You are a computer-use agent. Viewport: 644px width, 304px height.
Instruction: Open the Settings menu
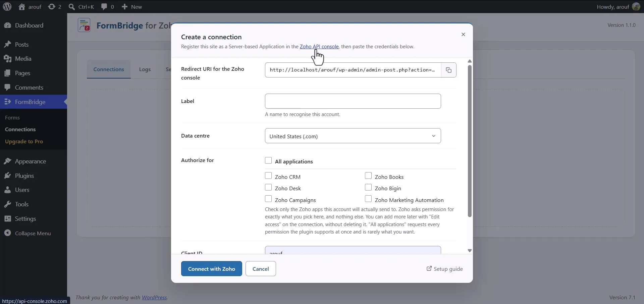pyautogui.click(x=34, y=219)
